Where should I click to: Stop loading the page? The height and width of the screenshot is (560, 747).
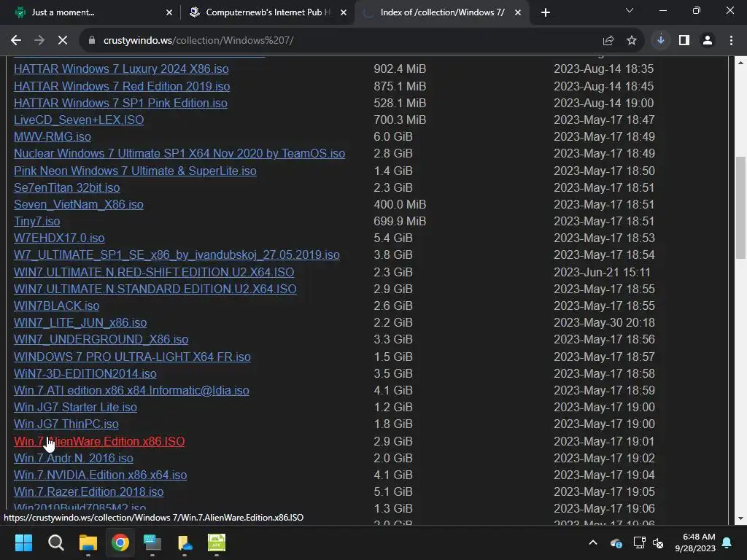click(63, 41)
